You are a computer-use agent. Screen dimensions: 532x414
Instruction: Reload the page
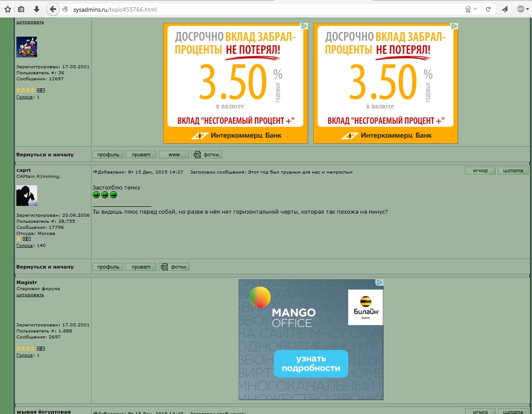488,9
